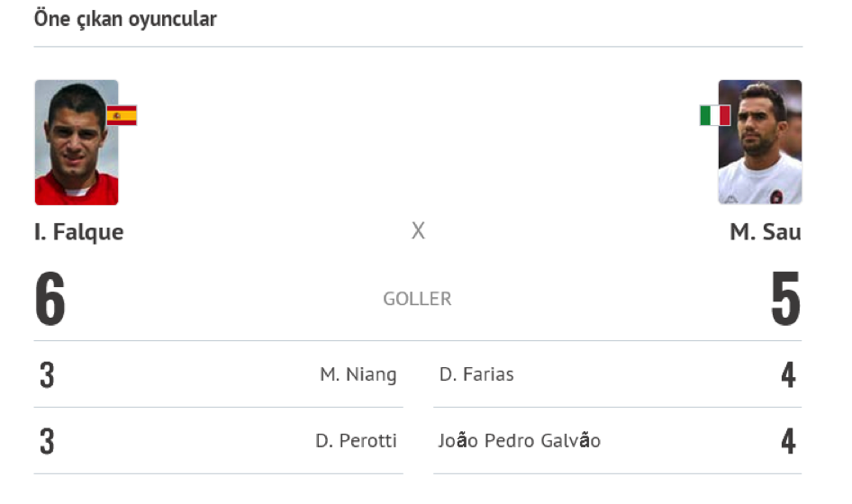Click Falque's goal count of 6
Screen dimensions: 852x504
coord(50,299)
